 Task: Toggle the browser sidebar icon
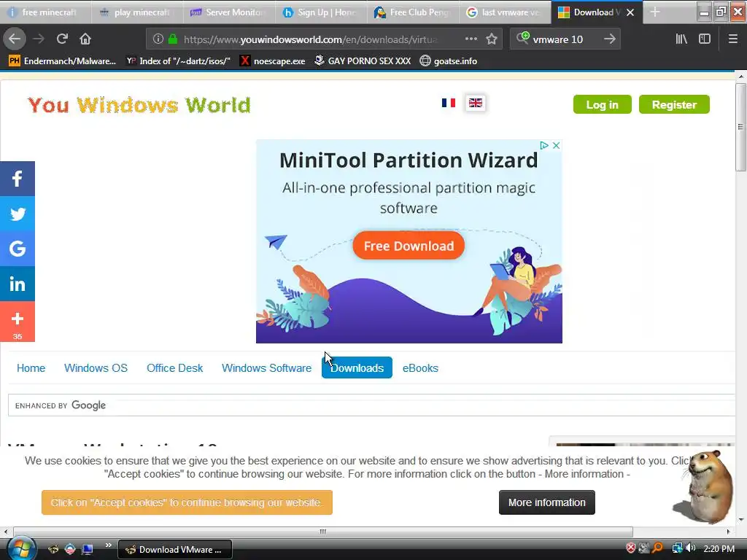(705, 39)
